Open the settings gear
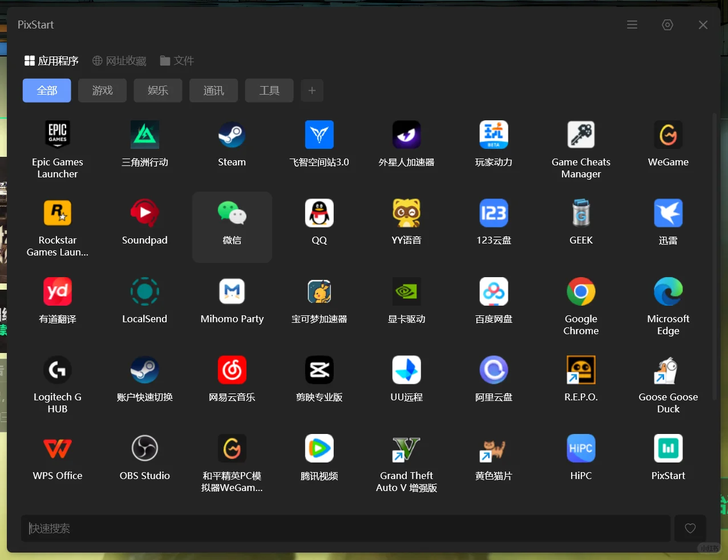The image size is (728, 560). pos(668,25)
